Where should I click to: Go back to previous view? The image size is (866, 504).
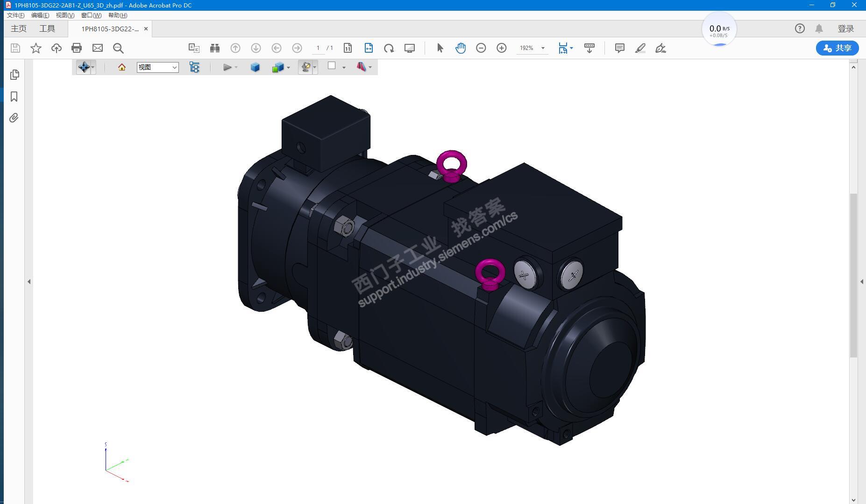click(x=277, y=48)
